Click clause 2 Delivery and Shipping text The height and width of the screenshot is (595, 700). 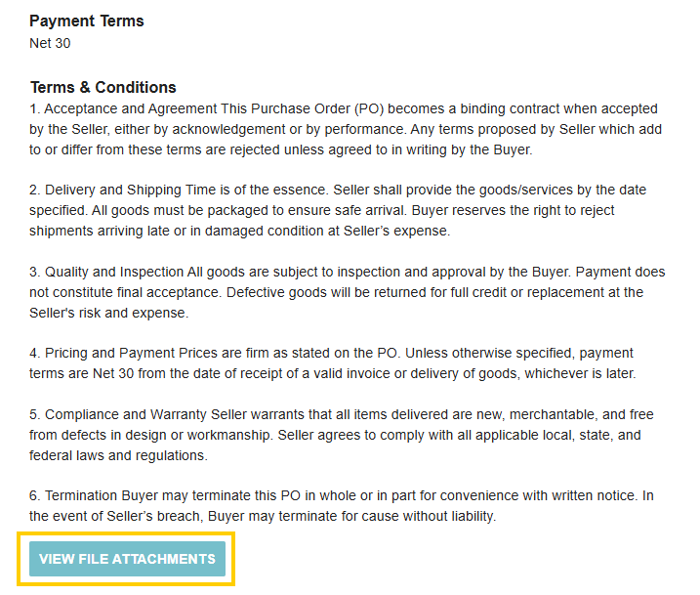pyautogui.click(x=338, y=210)
